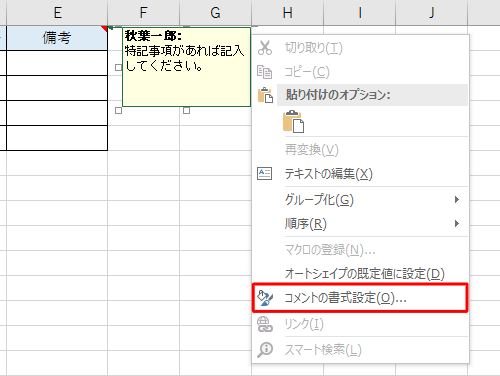Expand the 順序 submenu arrow
Viewport: 500px width, 376px height.
click(x=457, y=223)
